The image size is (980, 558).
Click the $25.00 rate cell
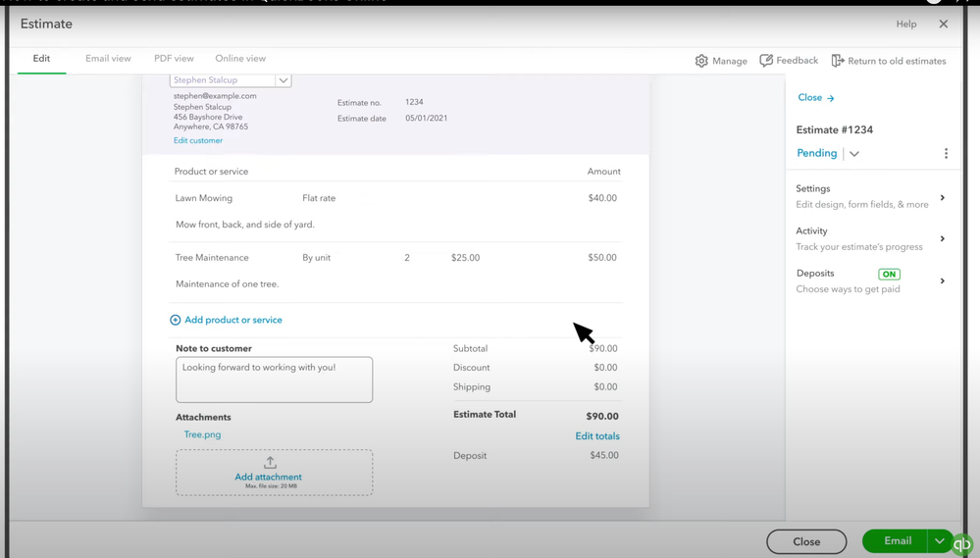coord(466,258)
